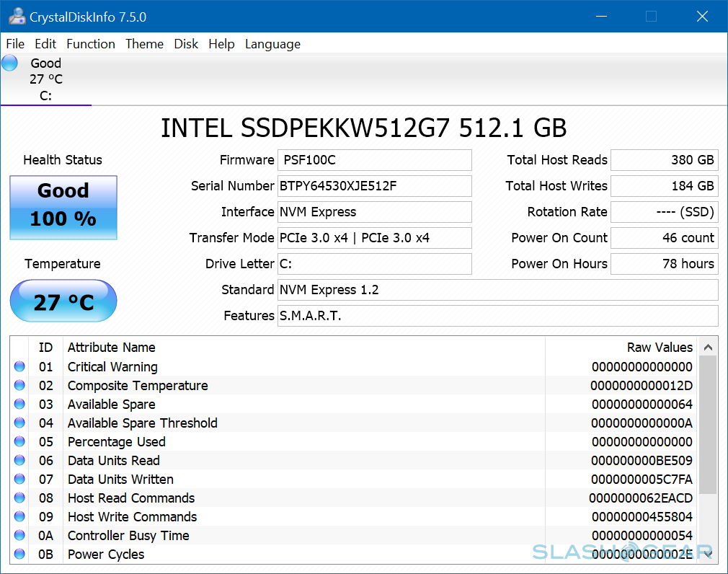Select the Host Read Commands row
728x574 pixels.
click(288, 498)
